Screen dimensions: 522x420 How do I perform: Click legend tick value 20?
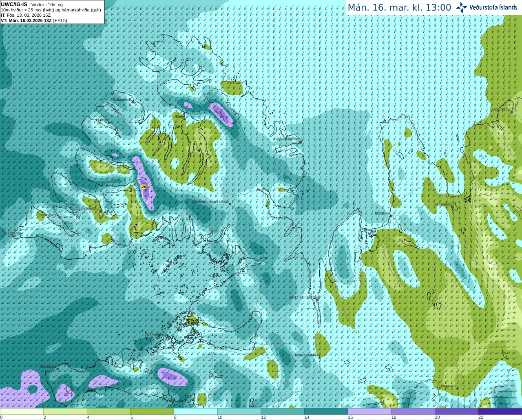click(437, 417)
